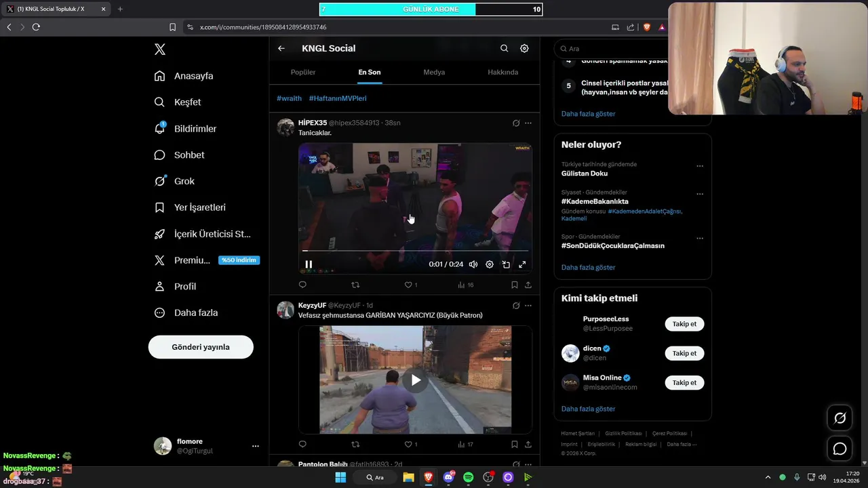Open Grok actions on HİPEX35 post
868x488 pixels.
(x=516, y=123)
